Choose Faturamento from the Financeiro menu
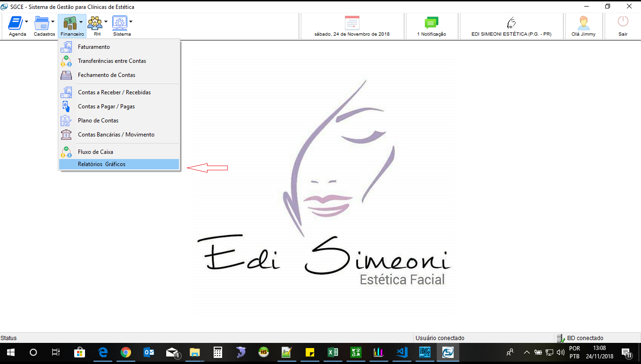 coord(119,47)
